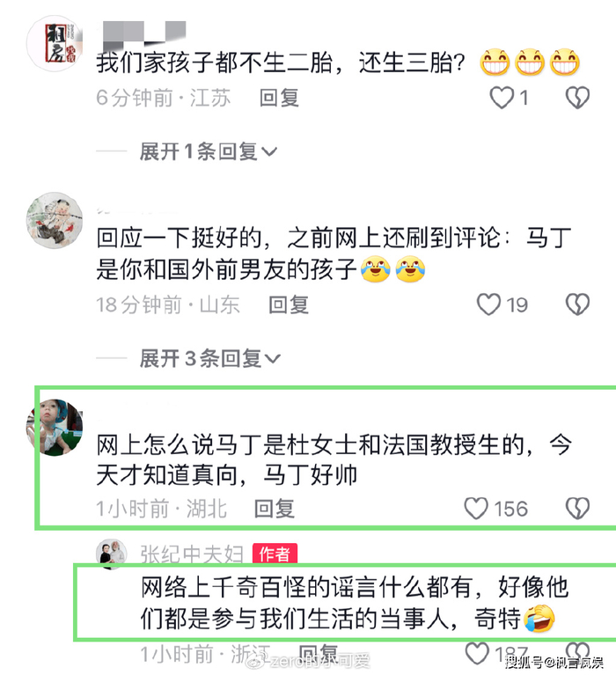Image resolution: width=616 pixels, height=675 pixels.
Task: Open the painted child avatar profile
Action: [55, 220]
